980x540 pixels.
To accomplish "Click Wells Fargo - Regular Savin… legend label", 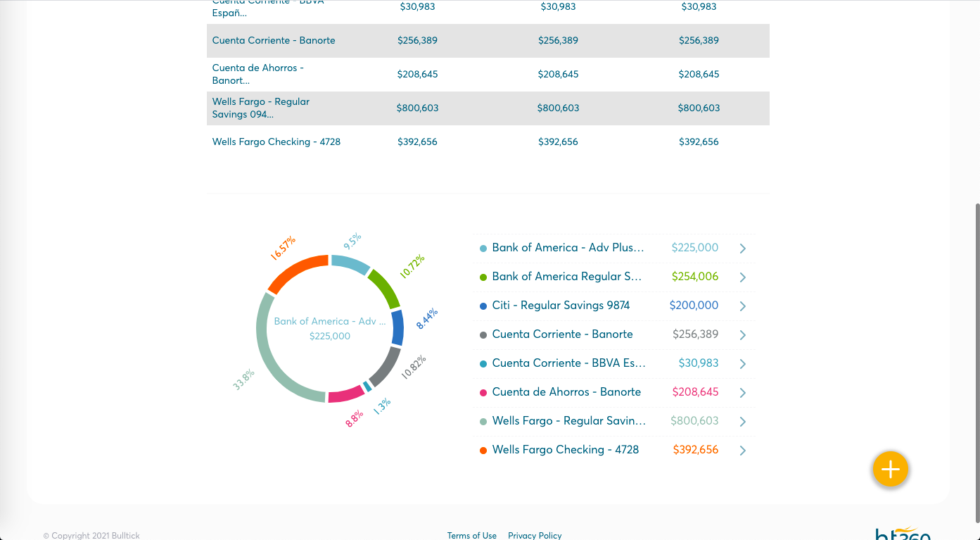I will pos(568,421).
